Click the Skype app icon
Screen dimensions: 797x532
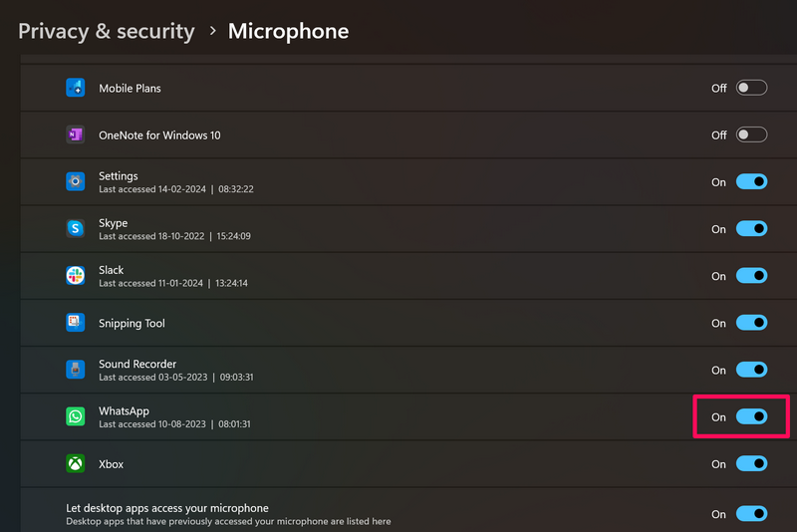click(x=76, y=228)
